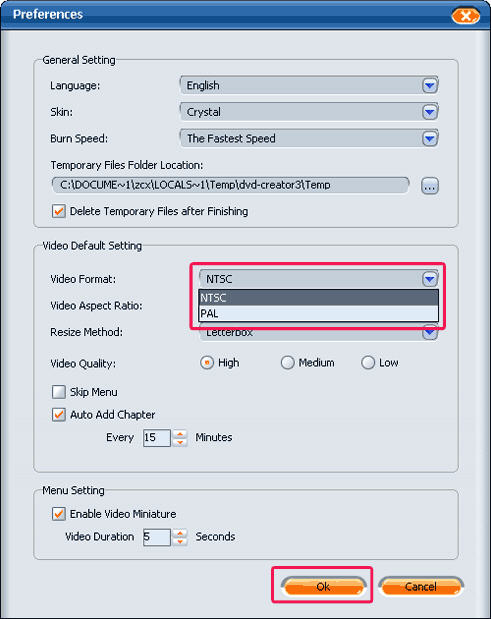This screenshot has width=491, height=619.
Task: Open the Language dropdown arrow
Action: pyautogui.click(x=429, y=85)
